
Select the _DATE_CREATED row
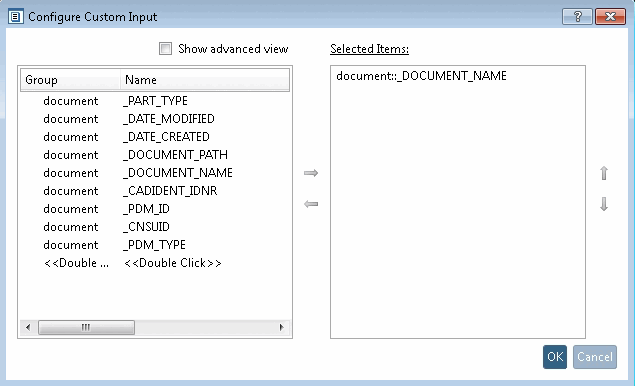point(155,137)
